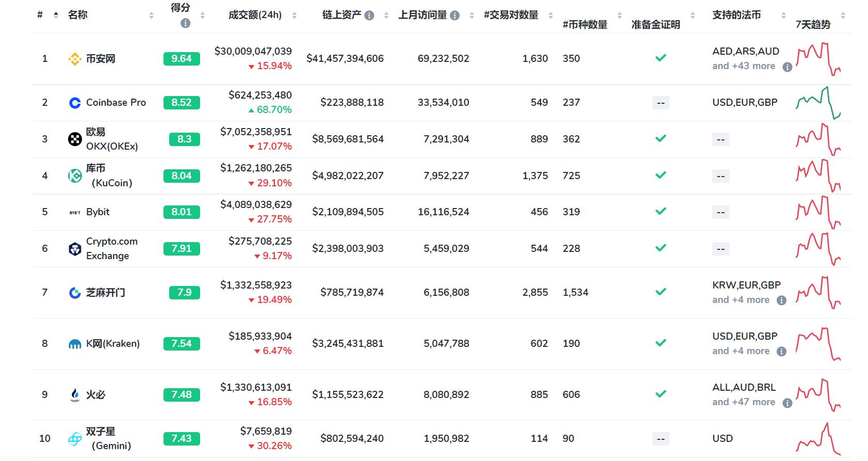Click Binance's 7-day trend chart
Screen dimensions: 868x461
[x=818, y=59]
